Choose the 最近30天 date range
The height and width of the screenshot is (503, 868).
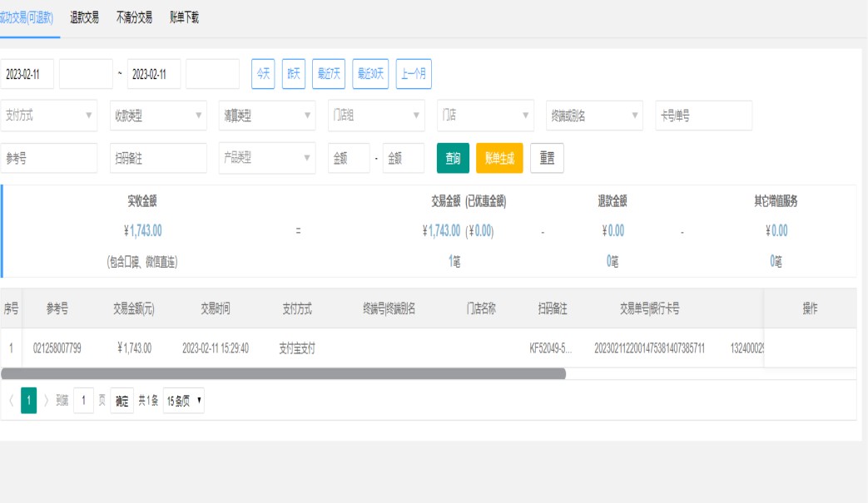[370, 74]
